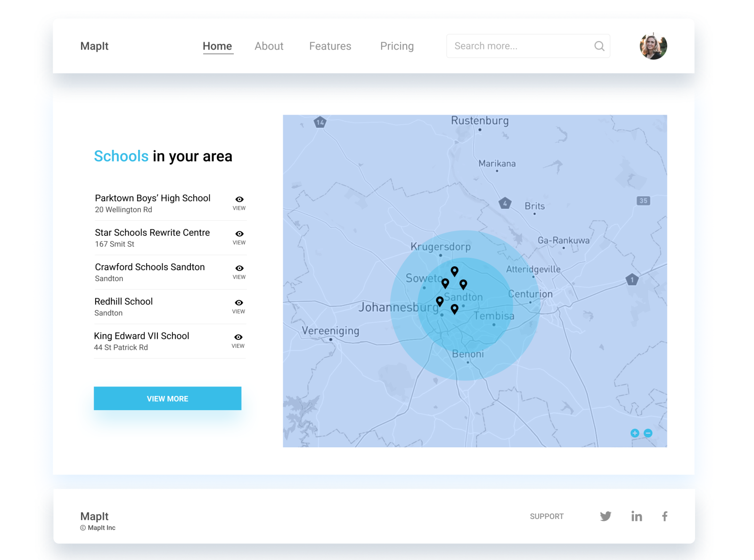Focus the Search more input field
Viewport: 754px width, 560px height.
pyautogui.click(x=518, y=46)
